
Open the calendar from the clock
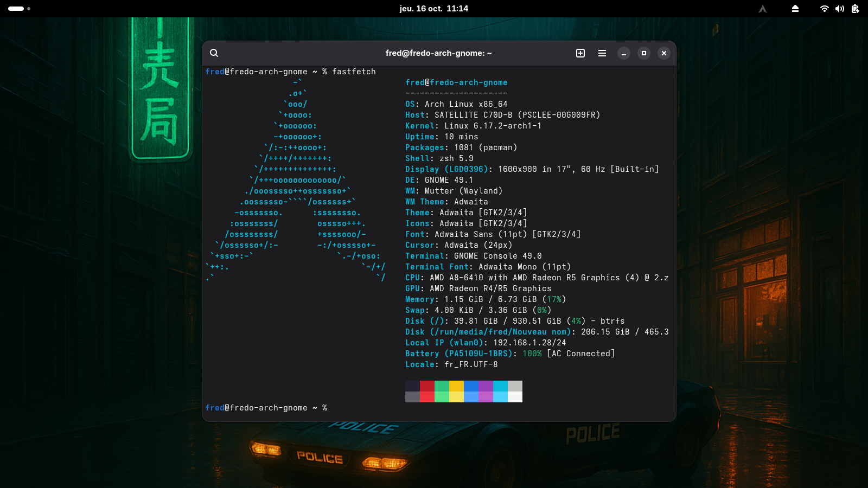[x=433, y=9]
